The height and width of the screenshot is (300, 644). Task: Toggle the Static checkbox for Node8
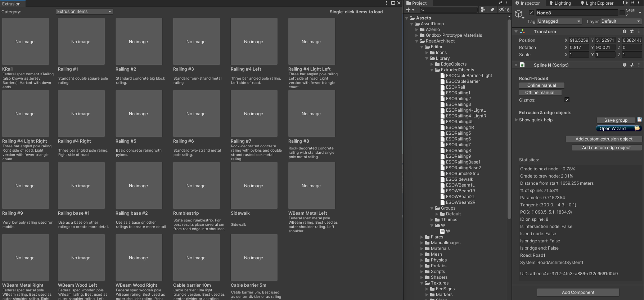[x=622, y=13]
